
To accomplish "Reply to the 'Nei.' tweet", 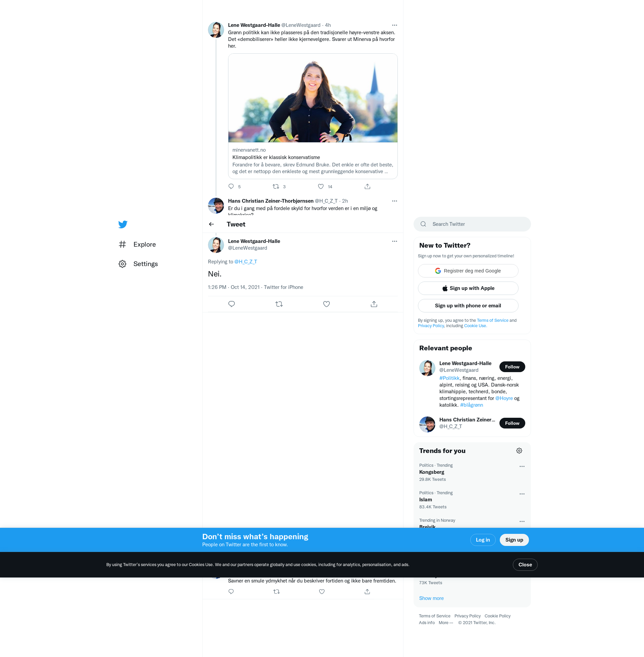I will pos(232,304).
